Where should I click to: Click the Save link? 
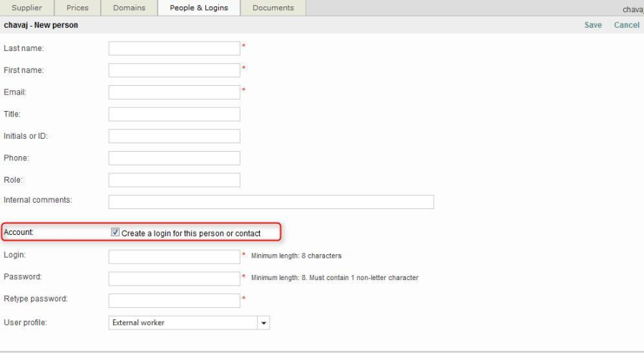pos(592,25)
